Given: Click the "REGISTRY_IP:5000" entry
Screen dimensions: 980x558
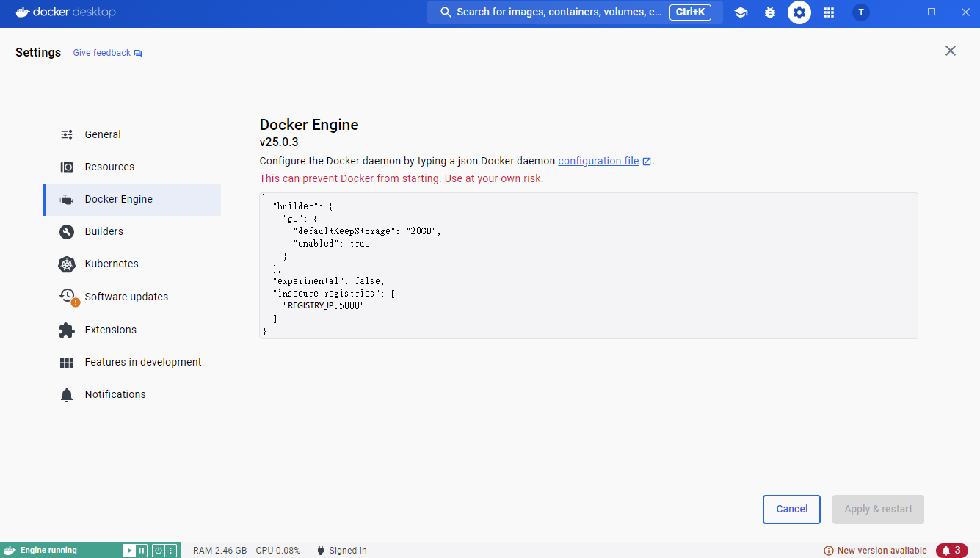Looking at the screenshot, I should click(324, 306).
